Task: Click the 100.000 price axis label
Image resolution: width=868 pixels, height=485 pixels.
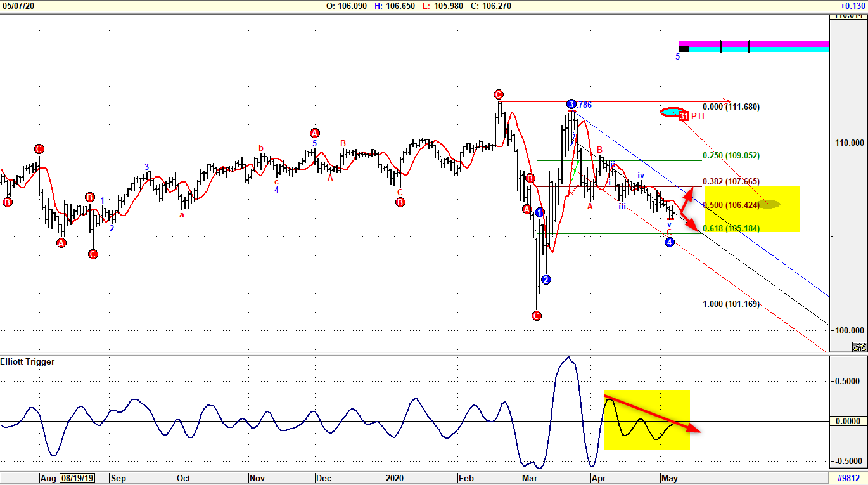Action: click(x=849, y=330)
